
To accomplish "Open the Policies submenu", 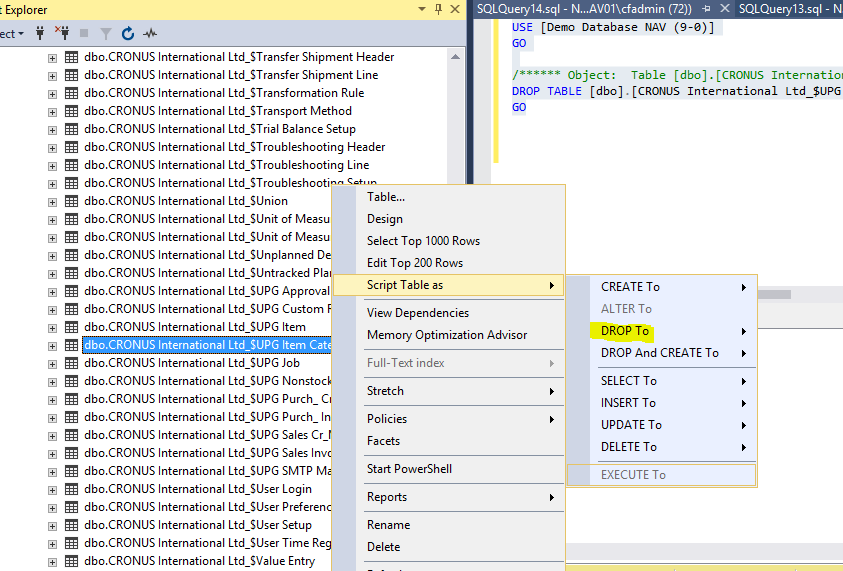I will (448, 419).
